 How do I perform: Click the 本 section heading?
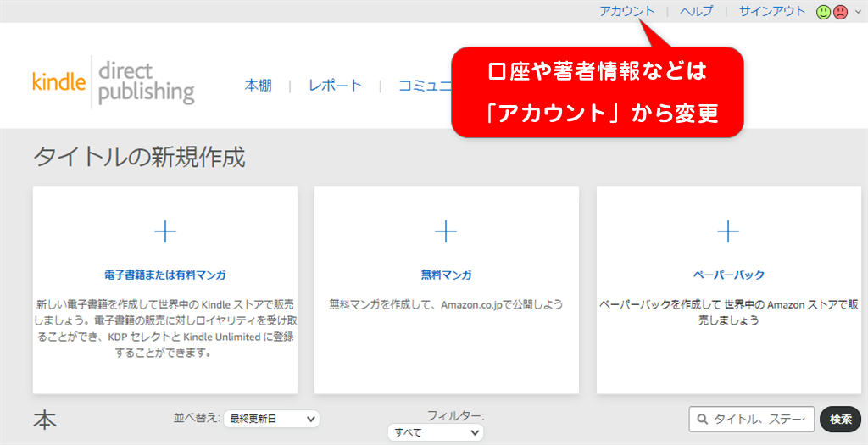(45, 420)
